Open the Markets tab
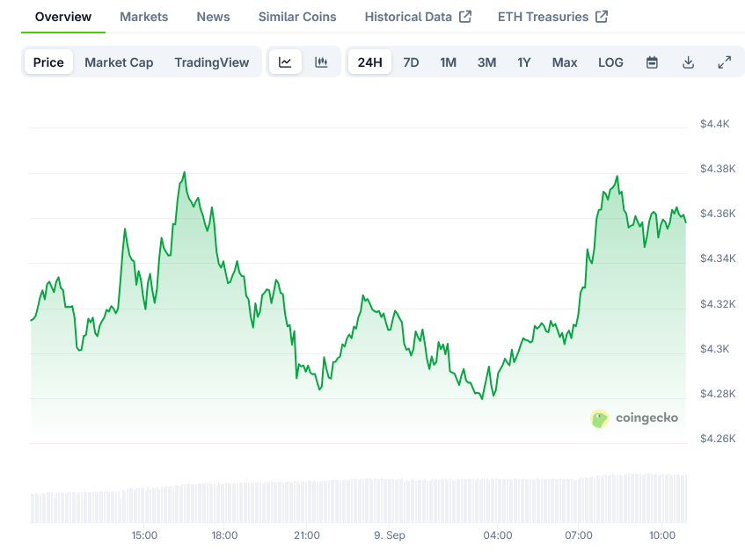 pyautogui.click(x=143, y=17)
